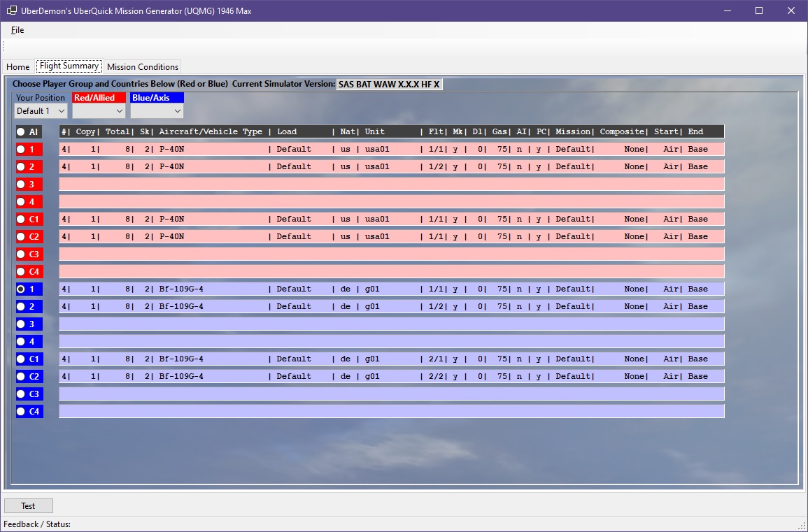Click the empty red C4 row
Viewport: 808px width, 532px height.
coord(392,272)
